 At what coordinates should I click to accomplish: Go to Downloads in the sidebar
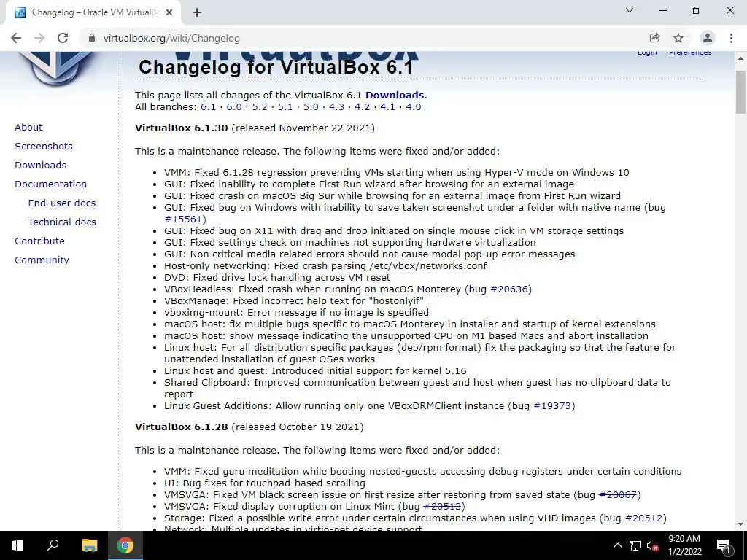[41, 166]
